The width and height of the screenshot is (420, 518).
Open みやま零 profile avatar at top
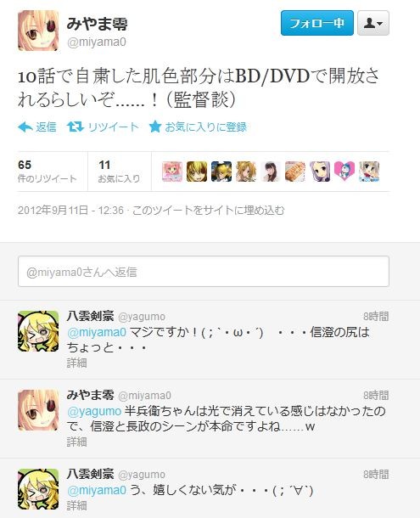[38, 31]
